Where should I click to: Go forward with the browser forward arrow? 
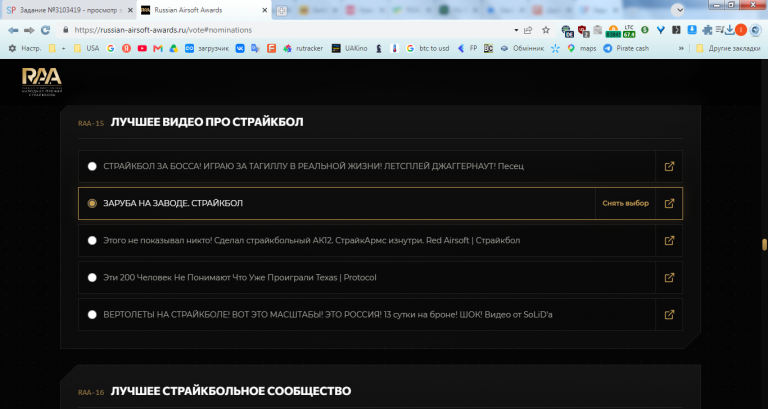pyautogui.click(x=29, y=30)
